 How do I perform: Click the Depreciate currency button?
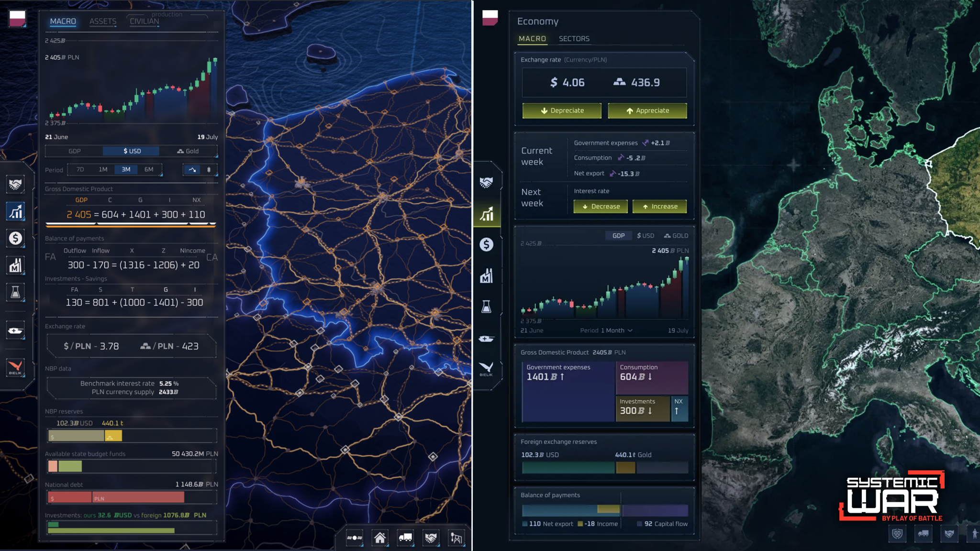coord(562,110)
